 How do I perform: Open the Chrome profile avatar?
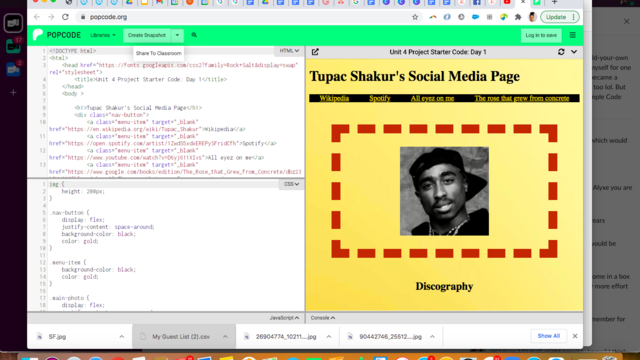tap(532, 17)
